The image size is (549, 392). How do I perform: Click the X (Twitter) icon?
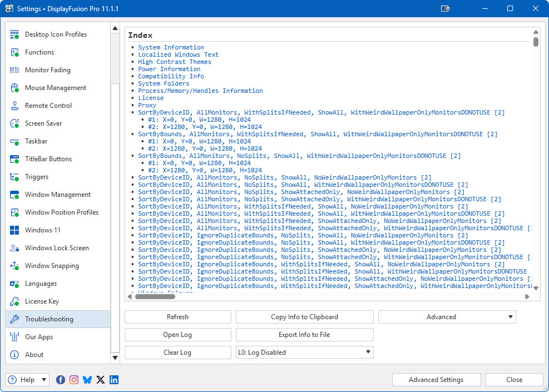pos(101,380)
